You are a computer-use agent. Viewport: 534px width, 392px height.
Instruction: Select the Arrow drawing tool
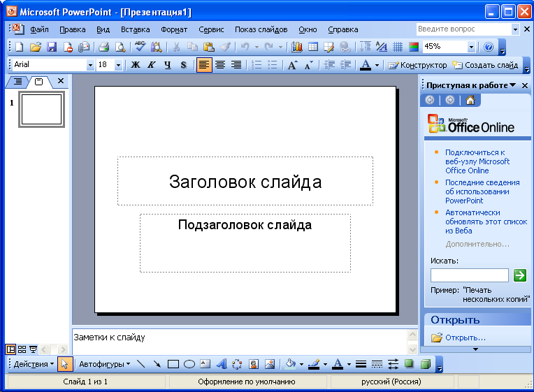coord(157,364)
